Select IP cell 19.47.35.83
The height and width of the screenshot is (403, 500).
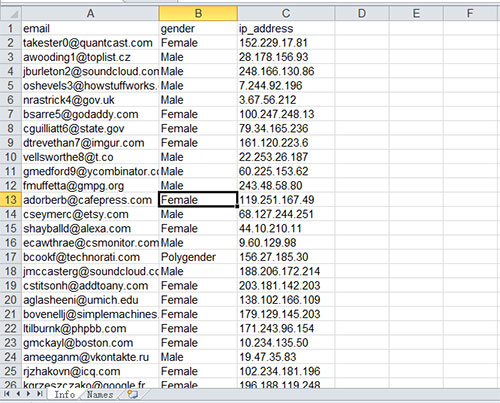click(x=286, y=357)
